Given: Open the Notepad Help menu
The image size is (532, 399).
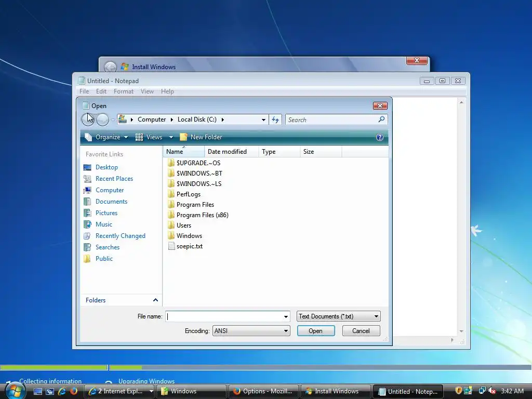Looking at the screenshot, I should [x=167, y=91].
